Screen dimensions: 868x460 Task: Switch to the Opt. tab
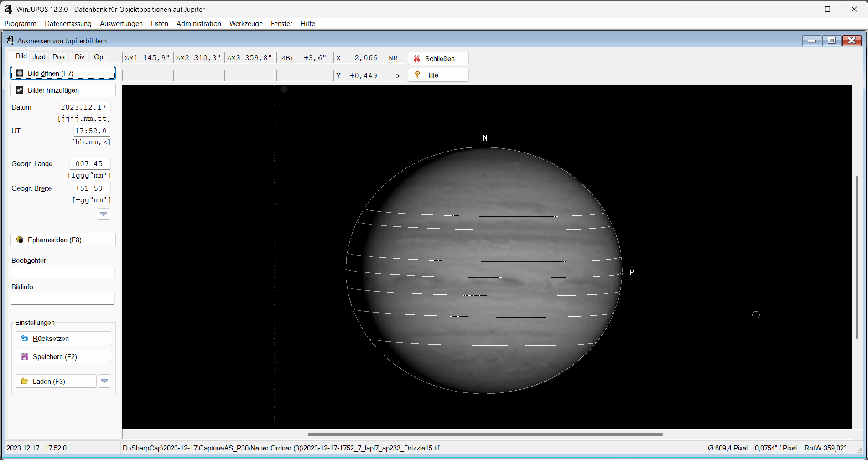point(100,57)
